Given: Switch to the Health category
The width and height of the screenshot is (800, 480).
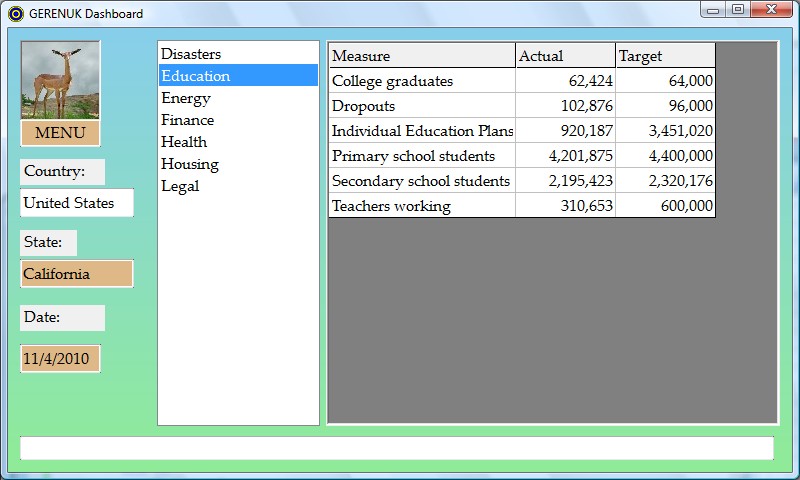Looking at the screenshot, I should (184, 142).
